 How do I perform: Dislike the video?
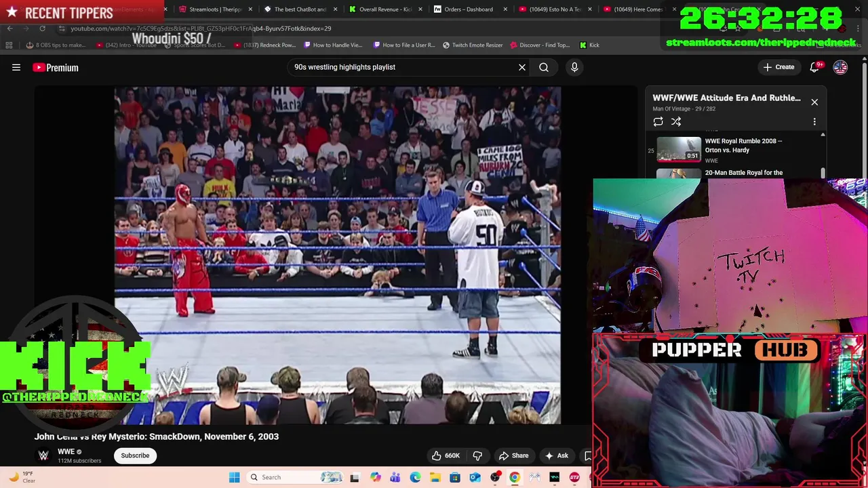[477, 455]
